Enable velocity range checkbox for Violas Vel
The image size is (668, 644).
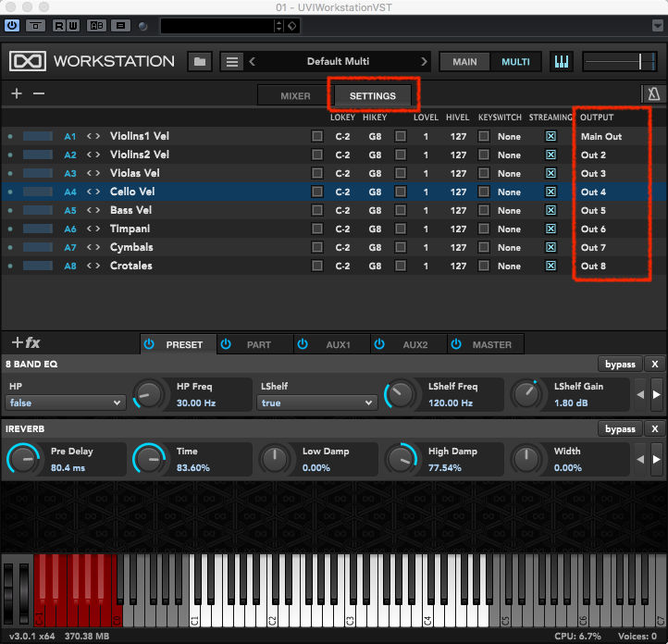401,173
